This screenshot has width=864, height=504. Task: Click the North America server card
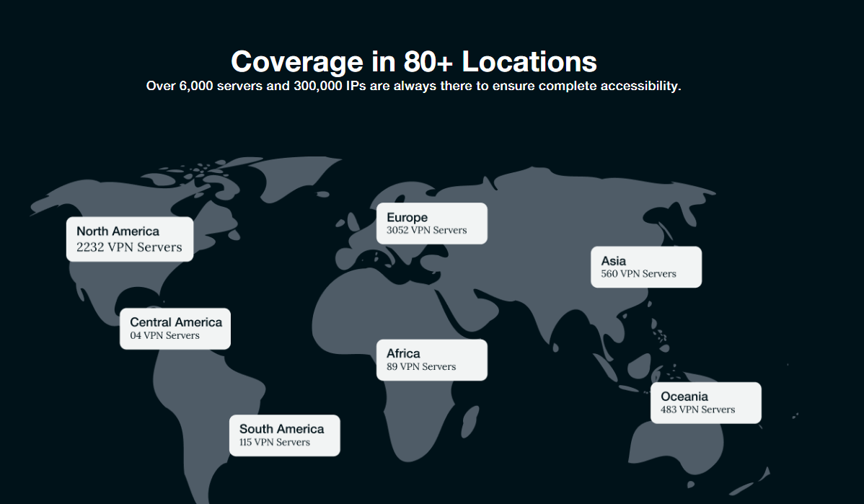130,239
